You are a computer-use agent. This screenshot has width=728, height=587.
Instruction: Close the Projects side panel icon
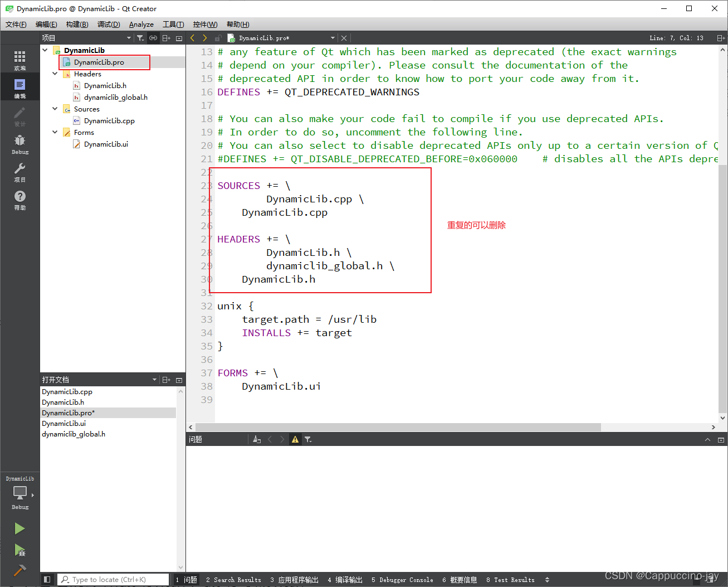click(x=179, y=38)
